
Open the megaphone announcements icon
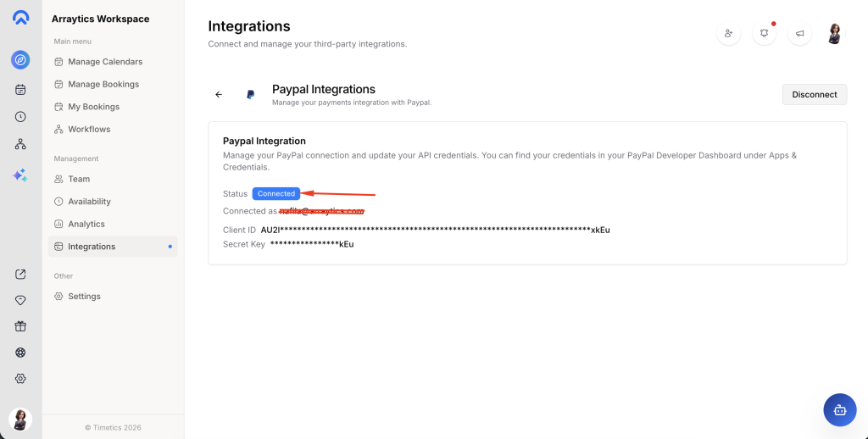[x=798, y=34]
